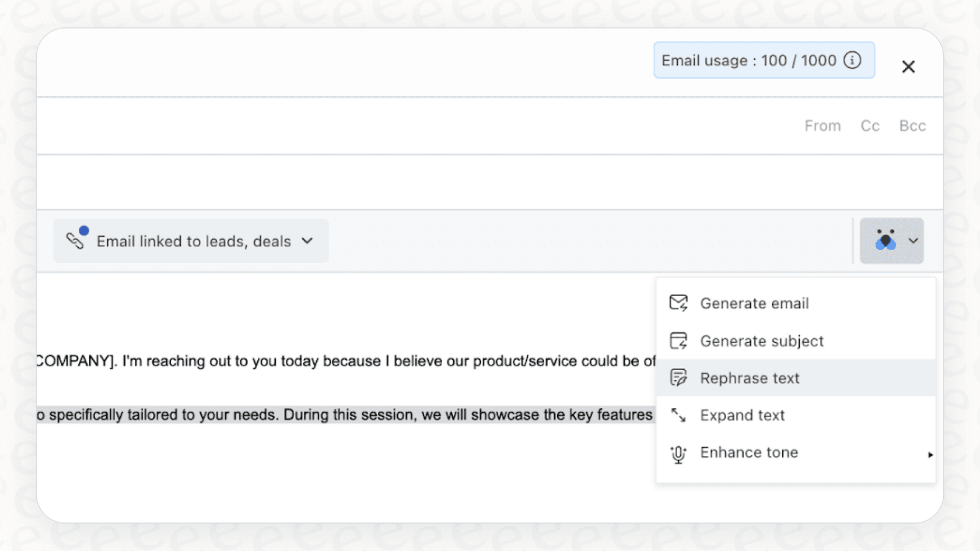Click the Enhance tone microphone icon
The image size is (980, 551).
click(x=678, y=454)
